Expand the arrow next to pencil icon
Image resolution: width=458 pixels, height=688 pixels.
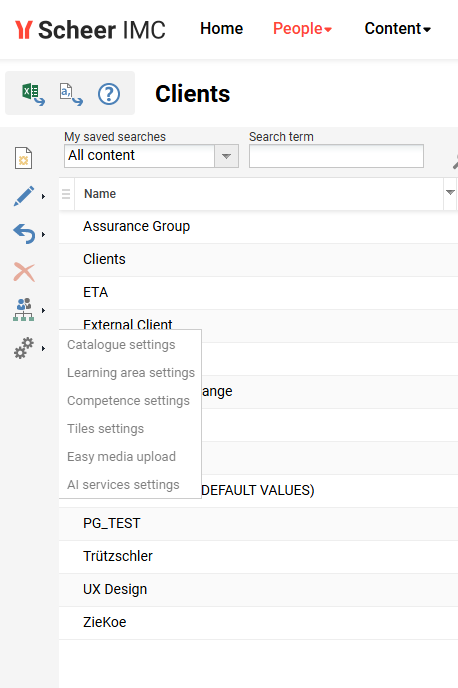[43, 196]
